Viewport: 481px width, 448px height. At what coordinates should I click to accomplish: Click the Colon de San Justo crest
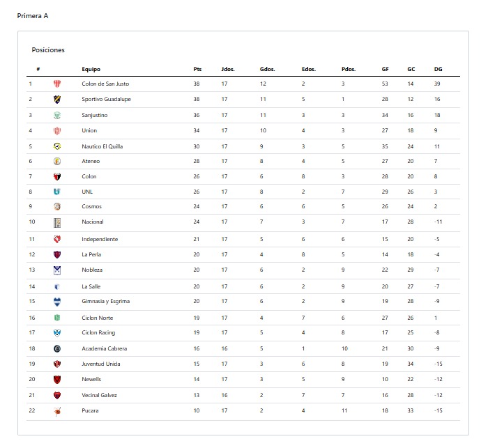pos(57,84)
